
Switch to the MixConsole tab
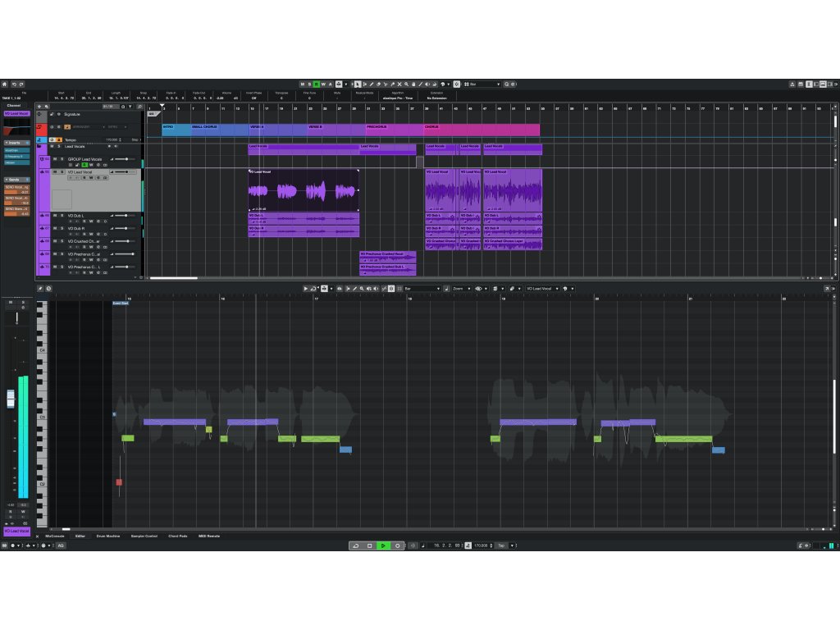point(54,536)
